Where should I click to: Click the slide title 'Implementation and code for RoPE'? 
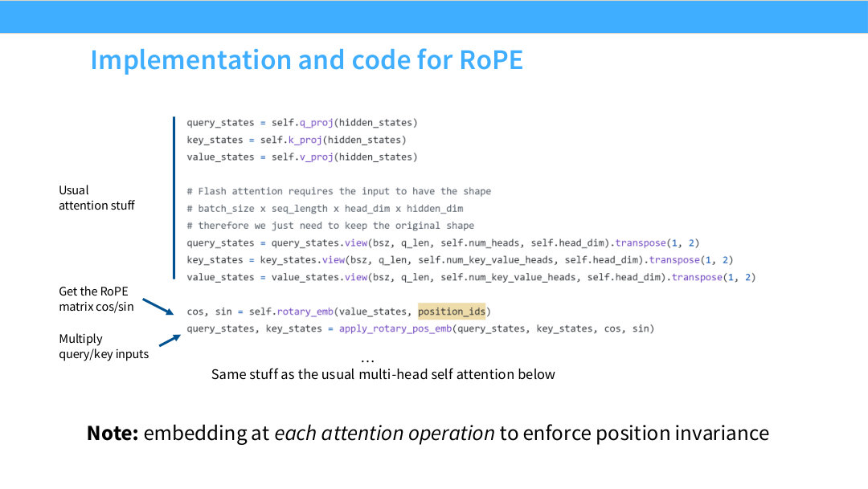(307, 59)
